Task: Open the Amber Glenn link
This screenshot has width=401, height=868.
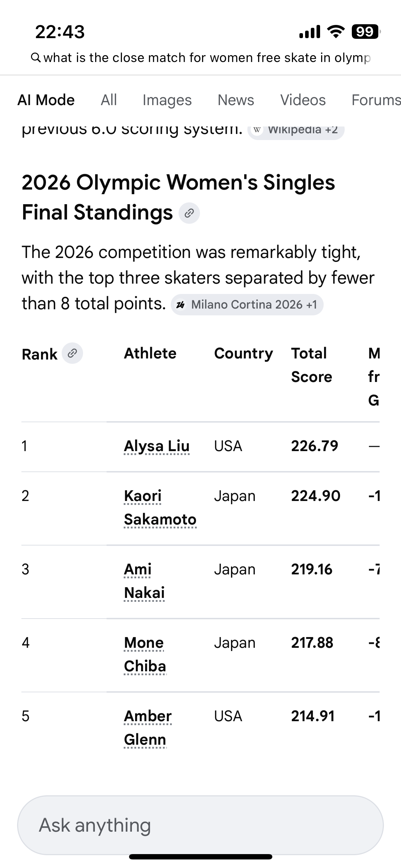Action: coord(148,728)
